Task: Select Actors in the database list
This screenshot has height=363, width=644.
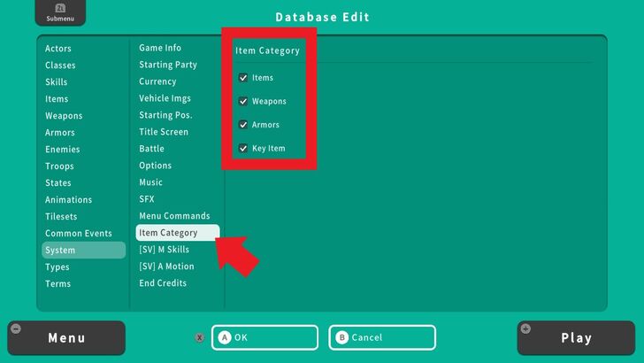Action: [x=58, y=49]
